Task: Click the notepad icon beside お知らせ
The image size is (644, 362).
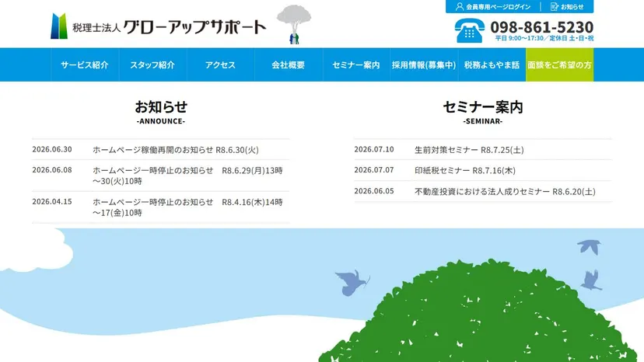Action: 555,6
